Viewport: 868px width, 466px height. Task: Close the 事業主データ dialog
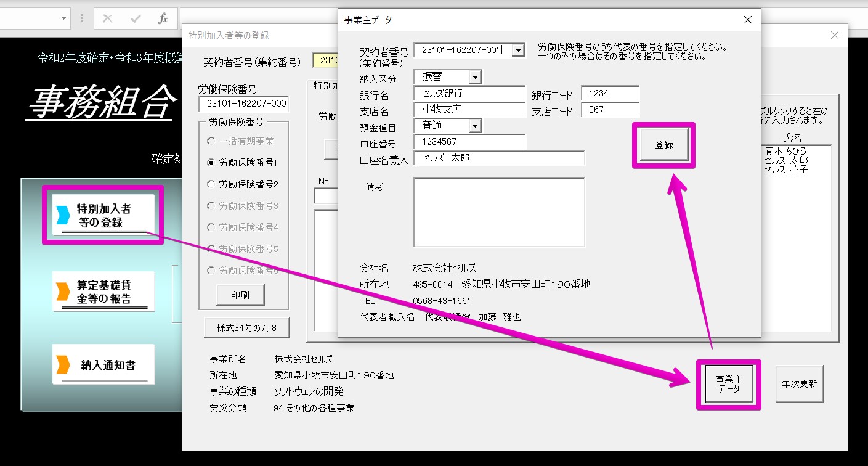pyautogui.click(x=748, y=20)
